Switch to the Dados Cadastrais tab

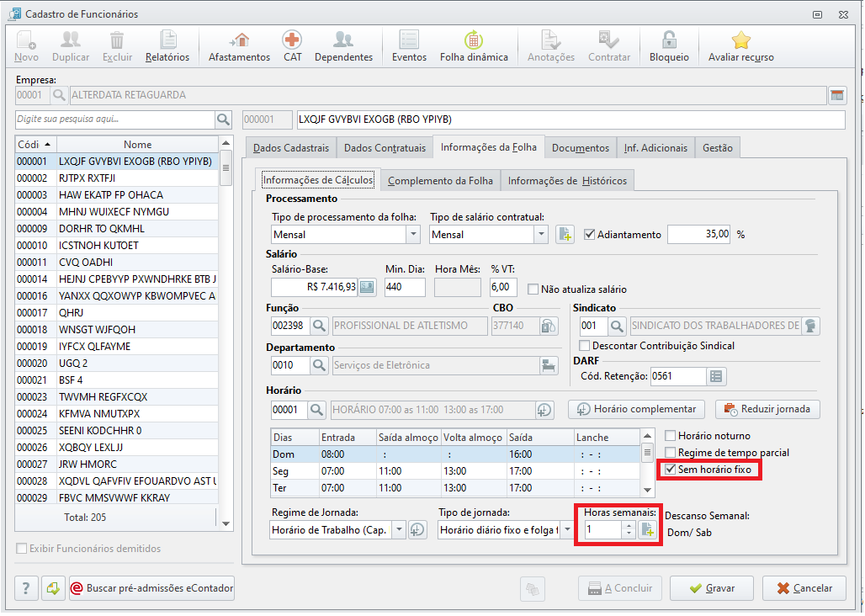[x=291, y=148]
